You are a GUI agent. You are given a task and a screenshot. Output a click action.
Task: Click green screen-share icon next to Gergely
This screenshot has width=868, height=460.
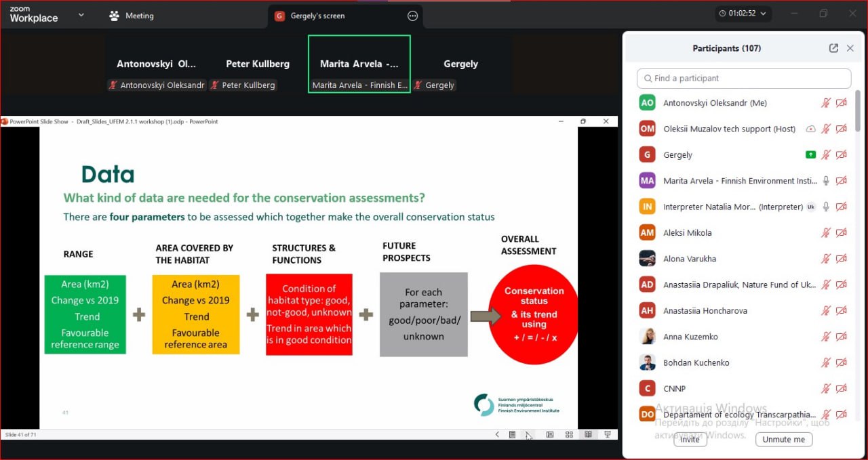point(810,154)
